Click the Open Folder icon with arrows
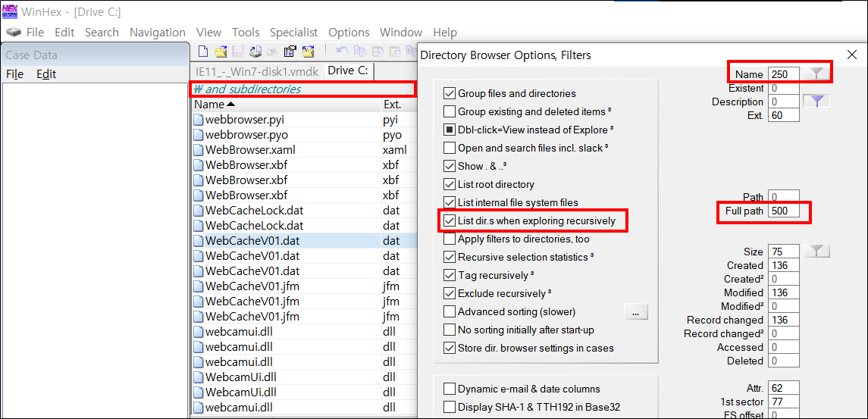 308,52
